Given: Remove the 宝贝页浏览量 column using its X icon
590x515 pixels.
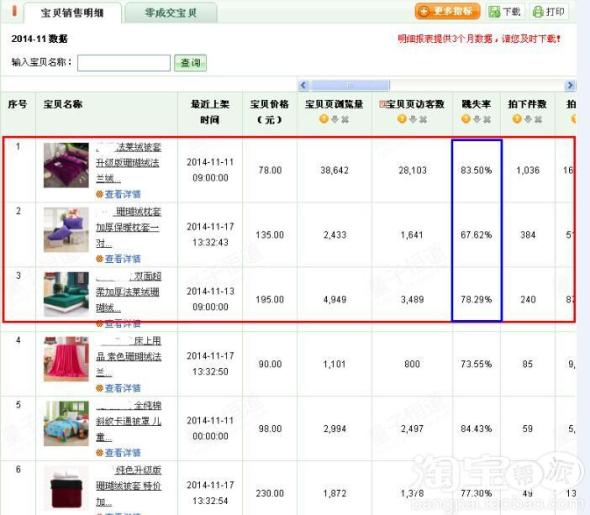Looking at the screenshot, I should point(345,119).
